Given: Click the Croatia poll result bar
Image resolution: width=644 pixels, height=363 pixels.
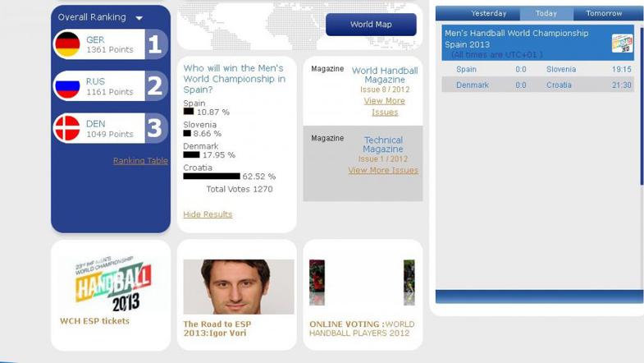Looking at the screenshot, I should 212,177.
